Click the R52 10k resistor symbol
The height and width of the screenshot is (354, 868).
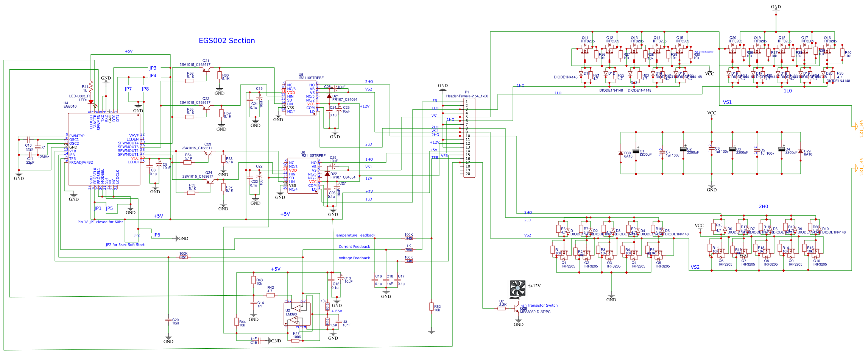[432, 307]
